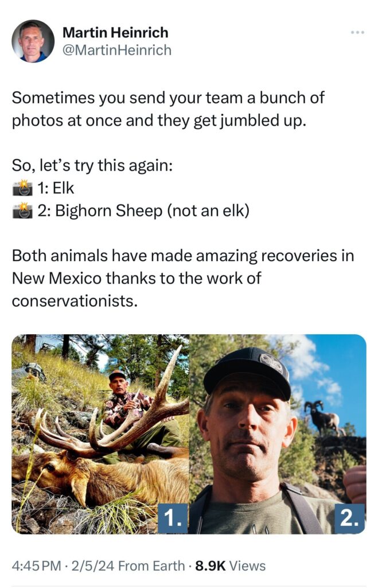
Task: Click the '2.' number badge on the right photo
Action: tap(349, 519)
